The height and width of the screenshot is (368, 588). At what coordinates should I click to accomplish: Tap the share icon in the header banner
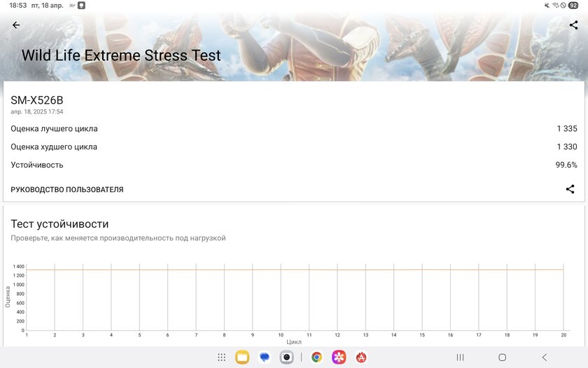(x=573, y=25)
